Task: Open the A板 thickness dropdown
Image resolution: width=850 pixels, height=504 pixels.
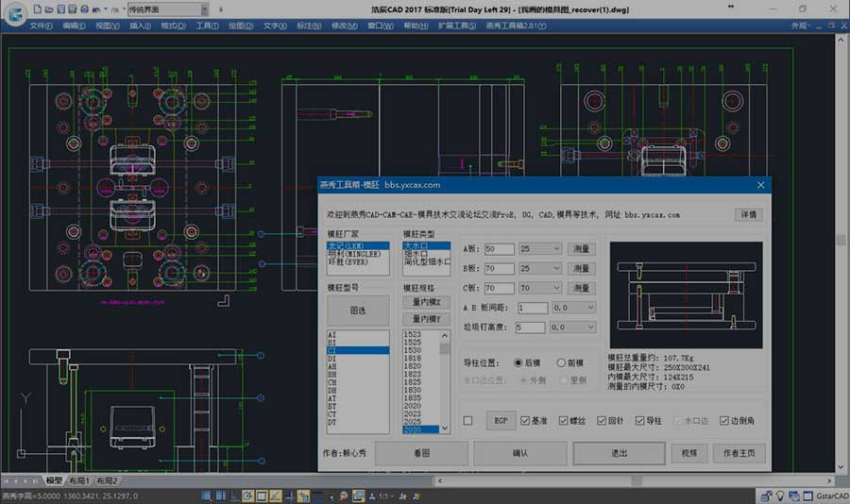Action: click(554, 249)
